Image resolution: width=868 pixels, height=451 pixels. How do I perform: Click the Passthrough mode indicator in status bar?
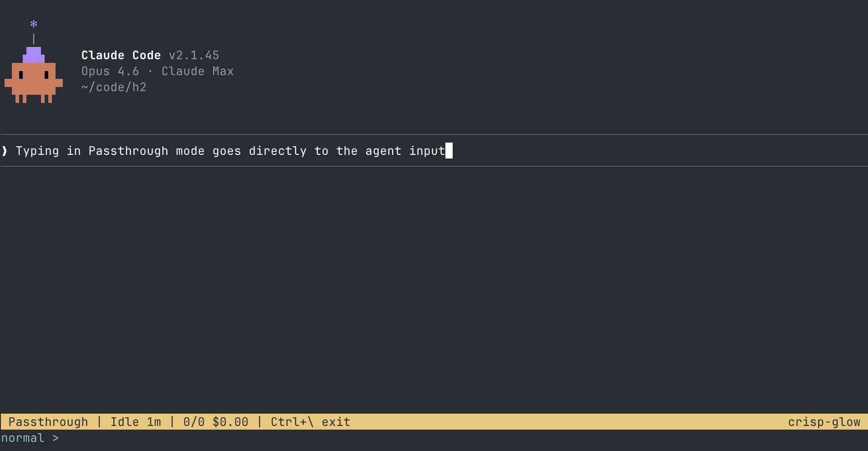coord(48,421)
